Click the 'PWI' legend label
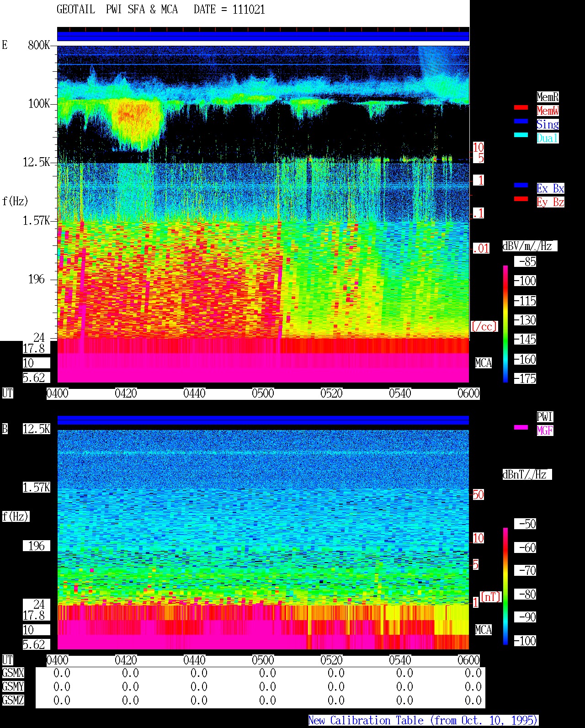The image size is (585, 728). pyautogui.click(x=545, y=417)
